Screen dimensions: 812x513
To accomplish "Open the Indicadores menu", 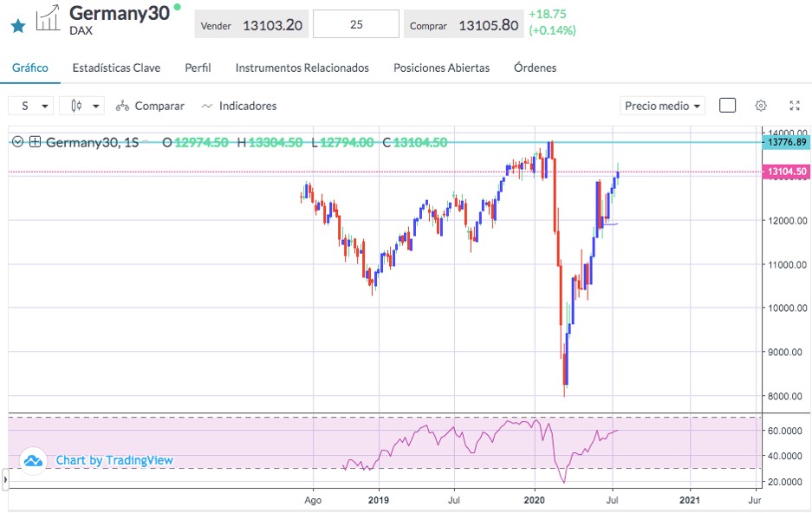I will pyautogui.click(x=238, y=106).
